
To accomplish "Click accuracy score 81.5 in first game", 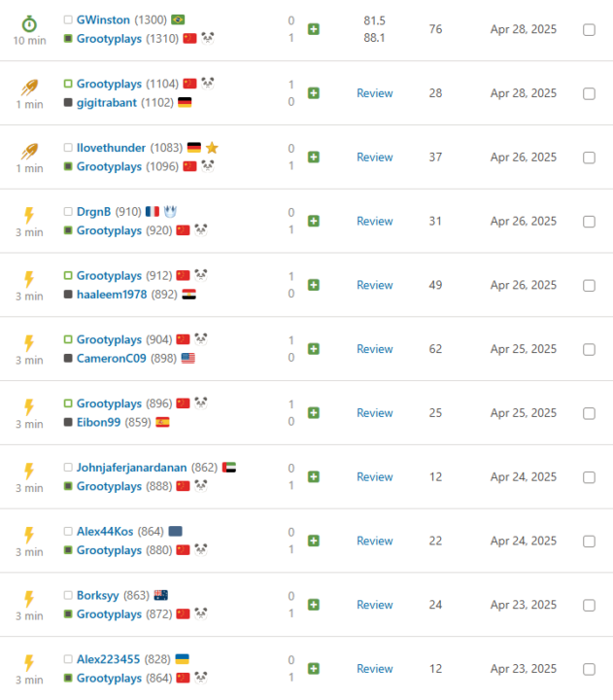I will pyautogui.click(x=374, y=19).
